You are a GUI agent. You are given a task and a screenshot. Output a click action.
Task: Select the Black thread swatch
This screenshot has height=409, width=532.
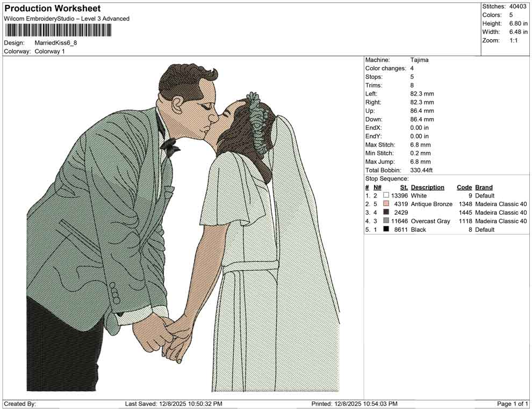[x=385, y=229]
